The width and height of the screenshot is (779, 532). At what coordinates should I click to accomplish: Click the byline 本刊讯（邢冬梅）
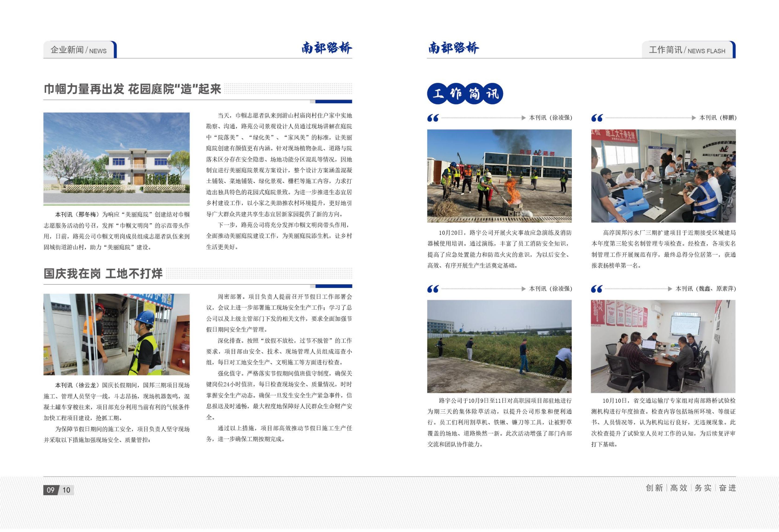pyautogui.click(x=77, y=214)
